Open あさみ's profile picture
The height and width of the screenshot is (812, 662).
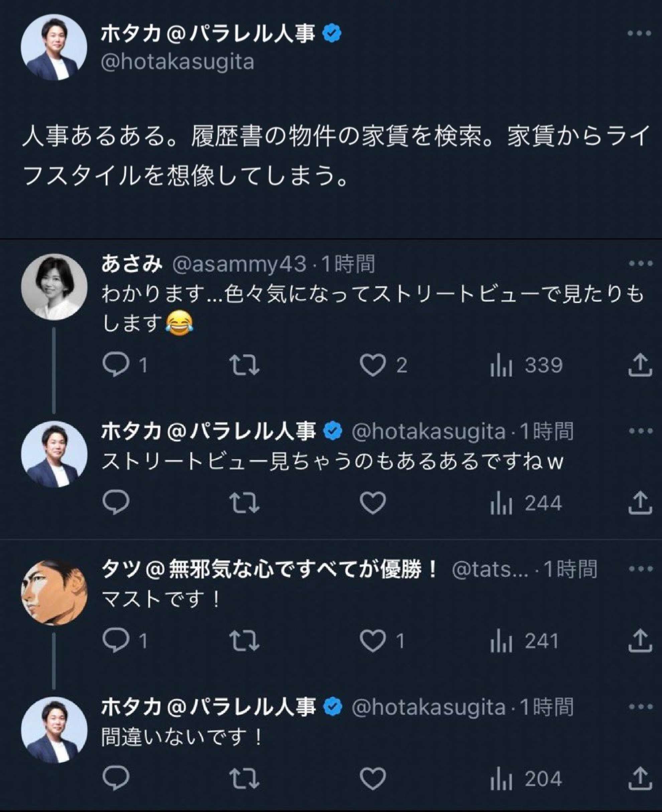click(54, 286)
